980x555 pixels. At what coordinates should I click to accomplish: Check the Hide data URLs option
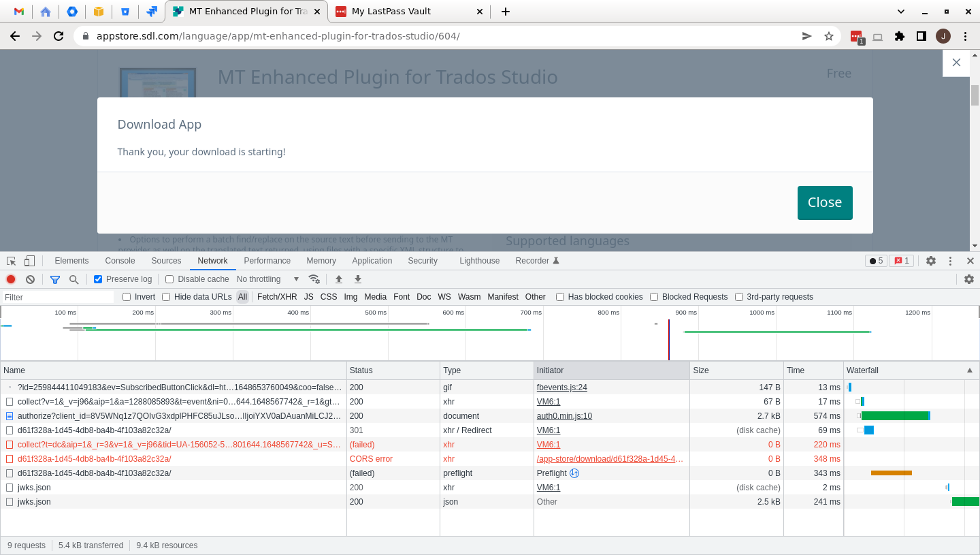[166, 297]
